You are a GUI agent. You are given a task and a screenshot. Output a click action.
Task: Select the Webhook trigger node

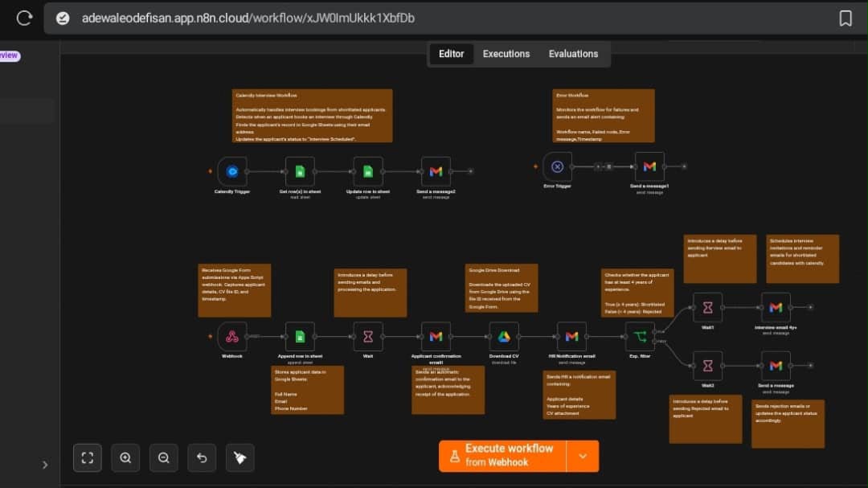pos(232,336)
